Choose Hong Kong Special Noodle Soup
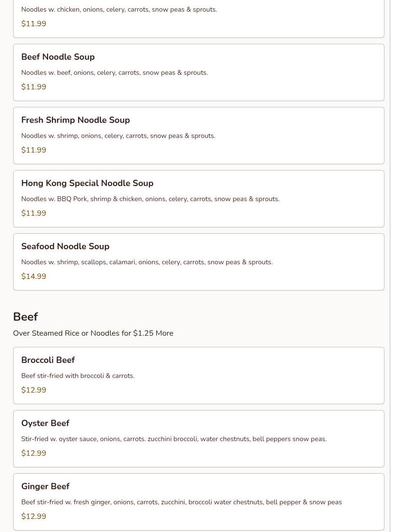400x532 pixels. point(87,183)
